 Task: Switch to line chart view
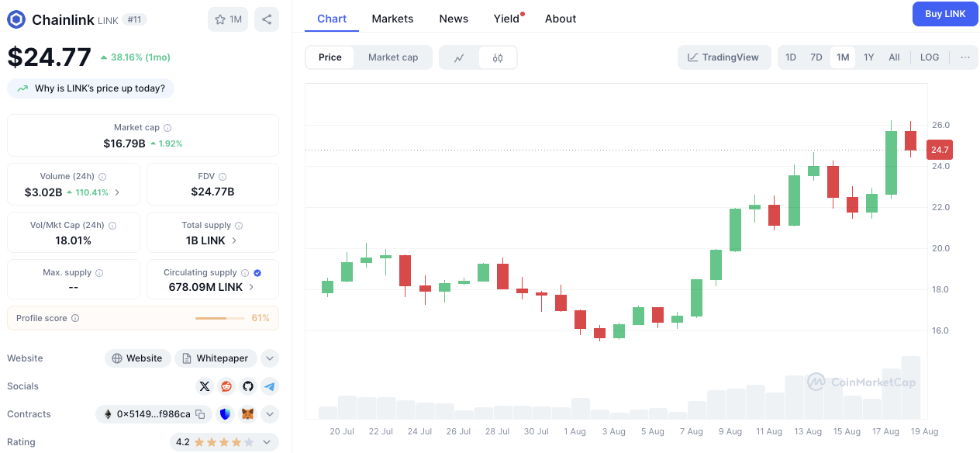click(x=459, y=57)
